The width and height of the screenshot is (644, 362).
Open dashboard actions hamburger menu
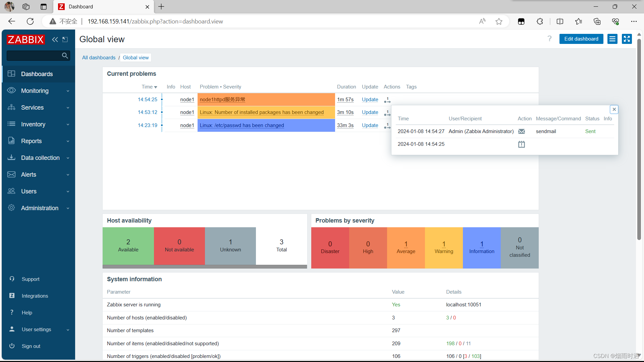click(612, 39)
